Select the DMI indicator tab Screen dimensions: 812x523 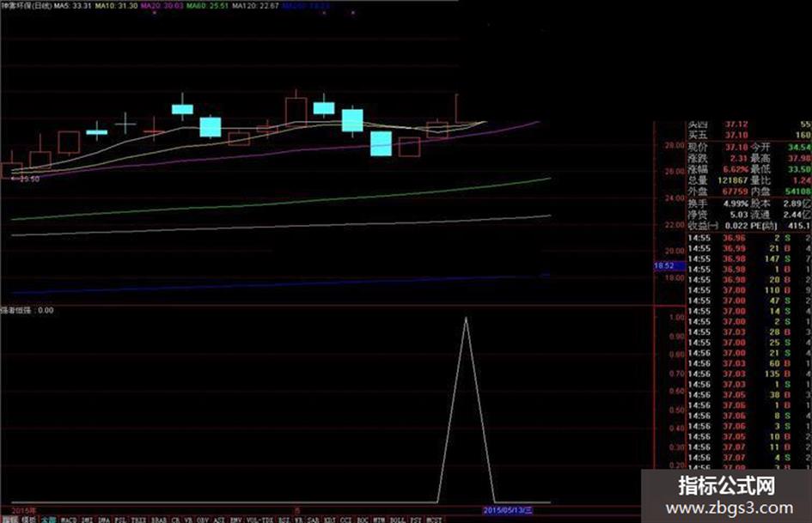pos(87,520)
